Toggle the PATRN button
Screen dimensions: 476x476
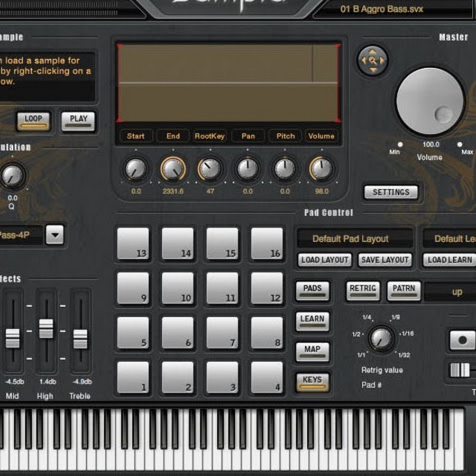(404, 291)
